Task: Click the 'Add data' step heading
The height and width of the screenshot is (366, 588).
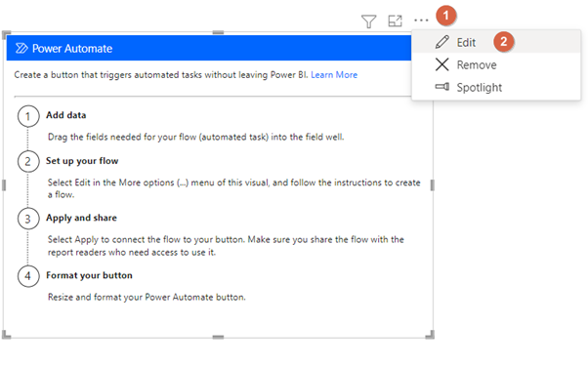Action: (x=66, y=115)
